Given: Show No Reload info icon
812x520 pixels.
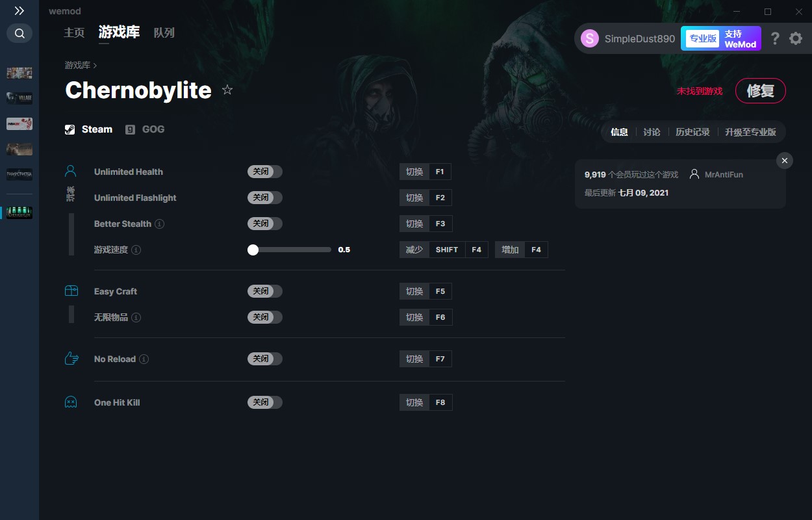Looking at the screenshot, I should point(144,359).
